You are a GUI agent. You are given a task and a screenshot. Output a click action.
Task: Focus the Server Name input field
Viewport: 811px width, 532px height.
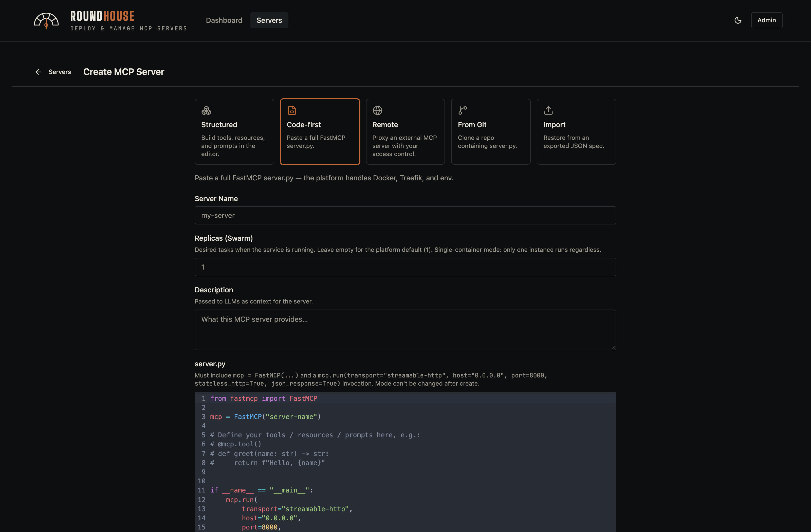[x=405, y=215]
